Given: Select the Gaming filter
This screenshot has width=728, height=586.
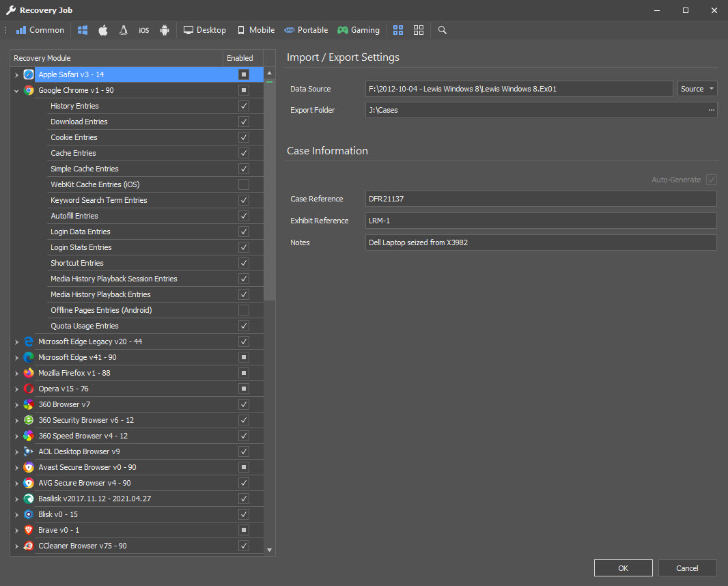Looking at the screenshot, I should point(359,30).
